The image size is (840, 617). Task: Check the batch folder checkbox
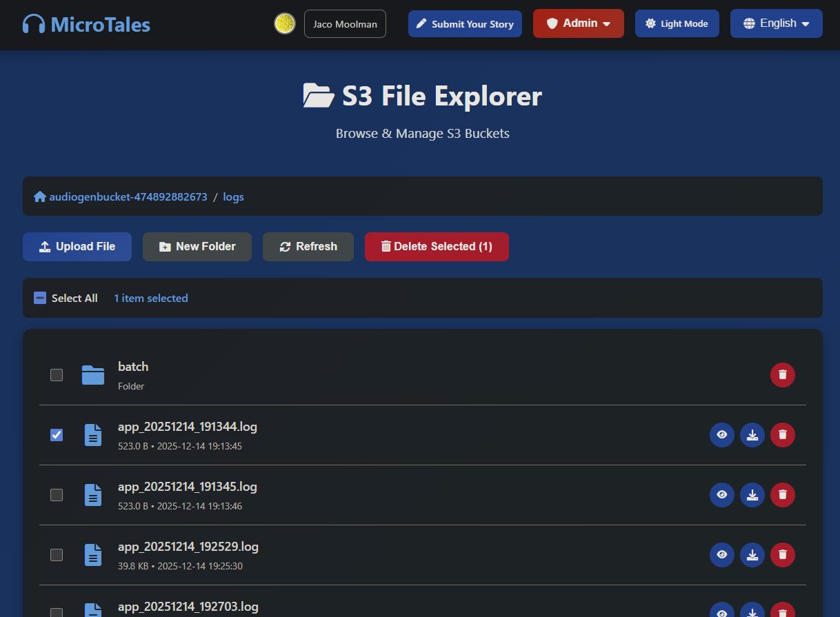57,375
